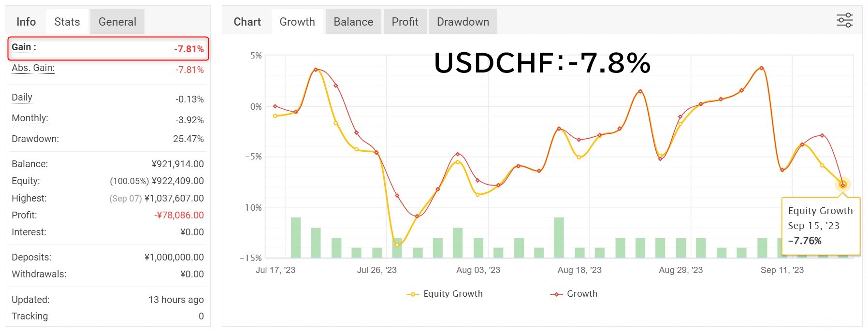Click the Equity Growth tooltip box
Viewport: 868px width, 331px height.
coord(821,226)
